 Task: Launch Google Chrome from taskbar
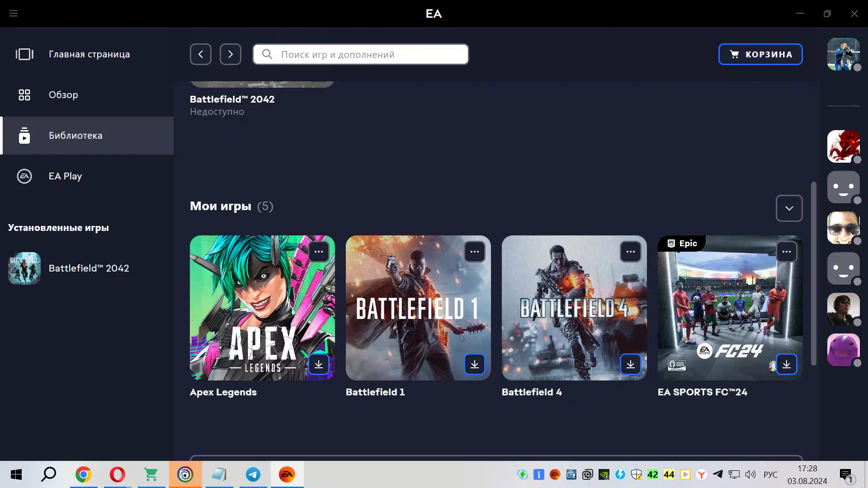pyautogui.click(x=84, y=474)
